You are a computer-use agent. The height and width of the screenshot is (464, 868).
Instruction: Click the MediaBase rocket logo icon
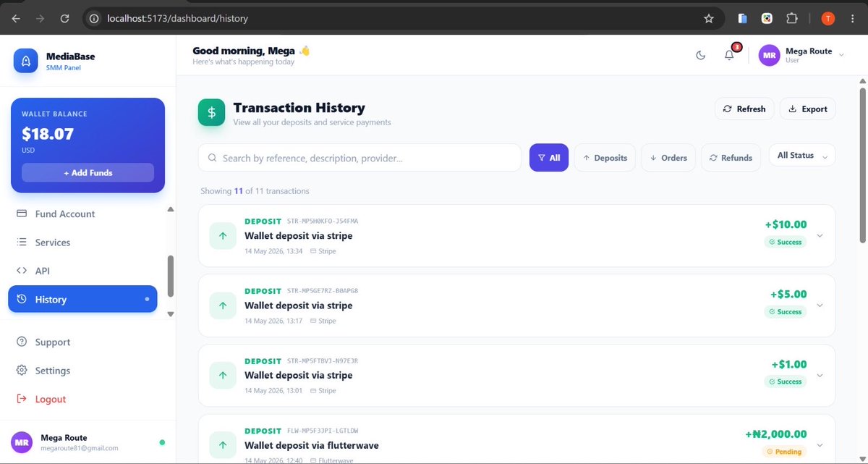point(25,61)
